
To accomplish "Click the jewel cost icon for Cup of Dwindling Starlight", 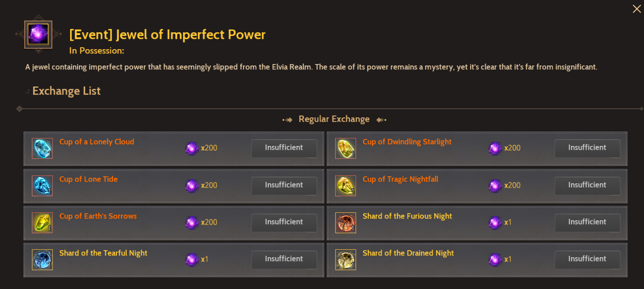I will [495, 148].
